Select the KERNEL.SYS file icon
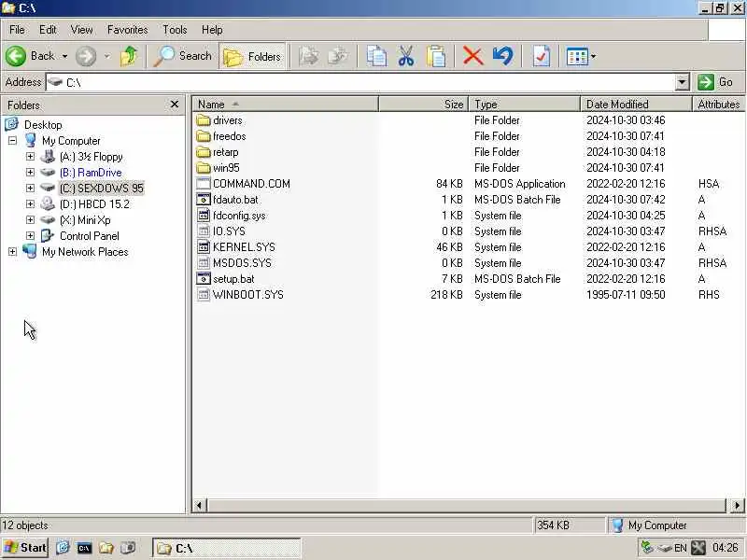Viewport: 747px width, 560px height. (x=204, y=247)
